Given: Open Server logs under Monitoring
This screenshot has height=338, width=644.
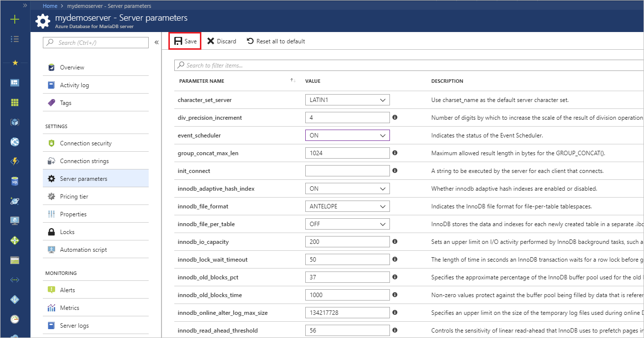Looking at the screenshot, I should coord(96,326).
